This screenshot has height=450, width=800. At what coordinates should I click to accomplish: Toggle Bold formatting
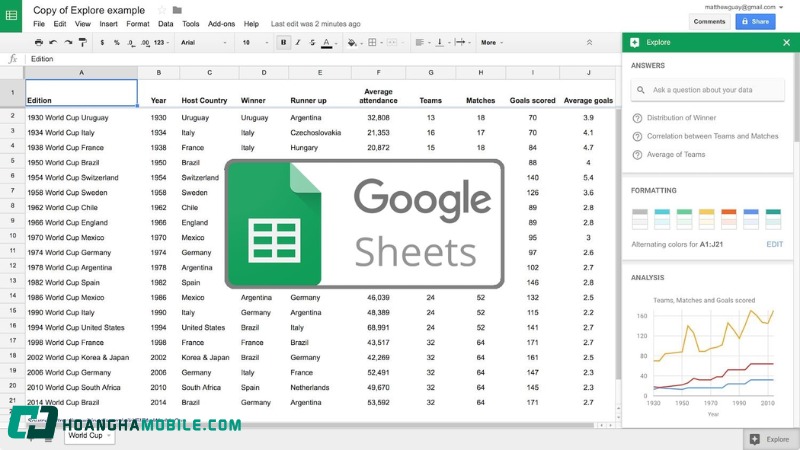pos(283,42)
